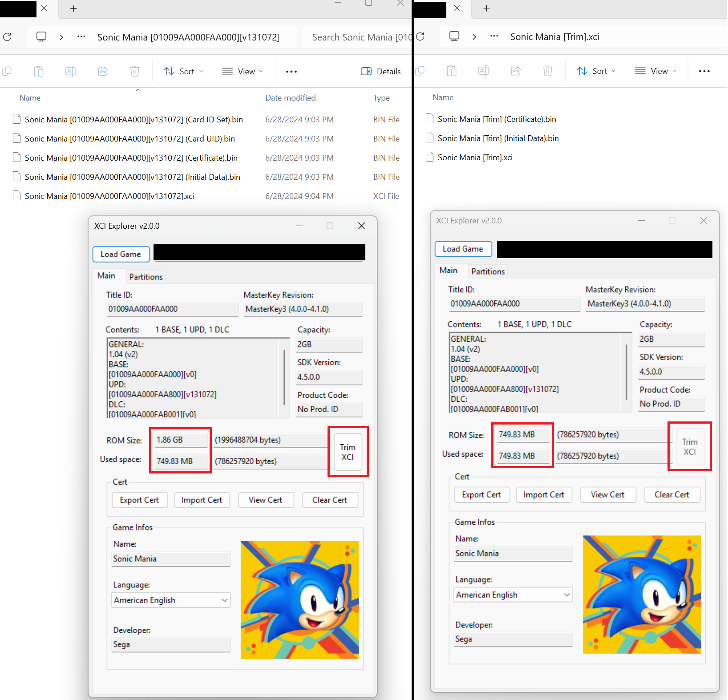This screenshot has height=700, width=728.
Task: Switch to Partitions tab in right XCI Explorer
Action: click(488, 271)
